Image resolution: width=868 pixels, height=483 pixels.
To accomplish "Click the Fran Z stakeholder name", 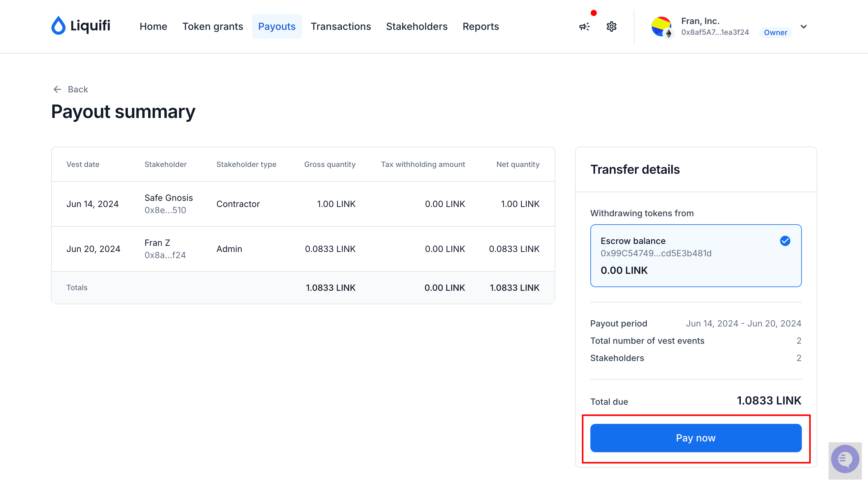I will pyautogui.click(x=157, y=242).
